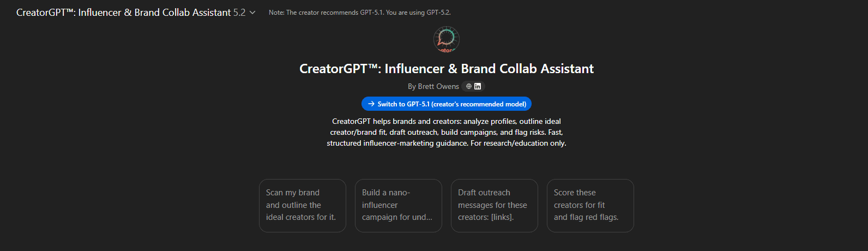This screenshot has width=868, height=251.
Task: Choose "Build a nano-influencer campaign" suggestion
Action: 398,205
